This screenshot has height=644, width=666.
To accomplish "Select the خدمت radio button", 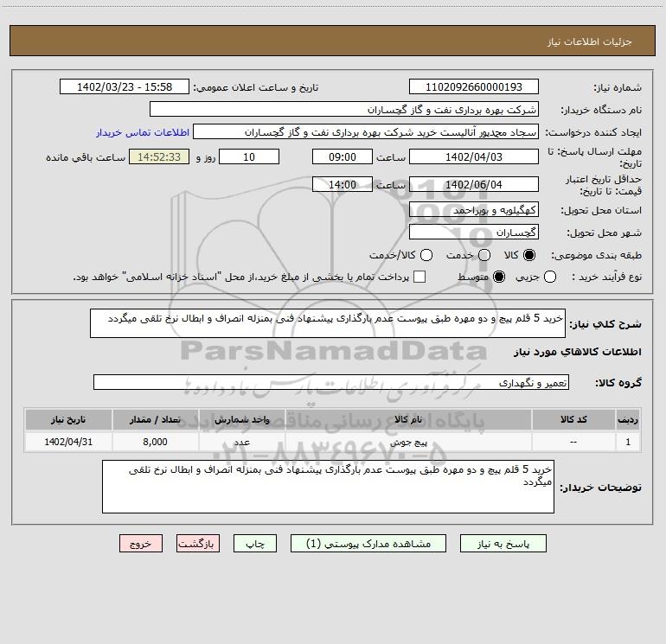I will click(x=484, y=255).
